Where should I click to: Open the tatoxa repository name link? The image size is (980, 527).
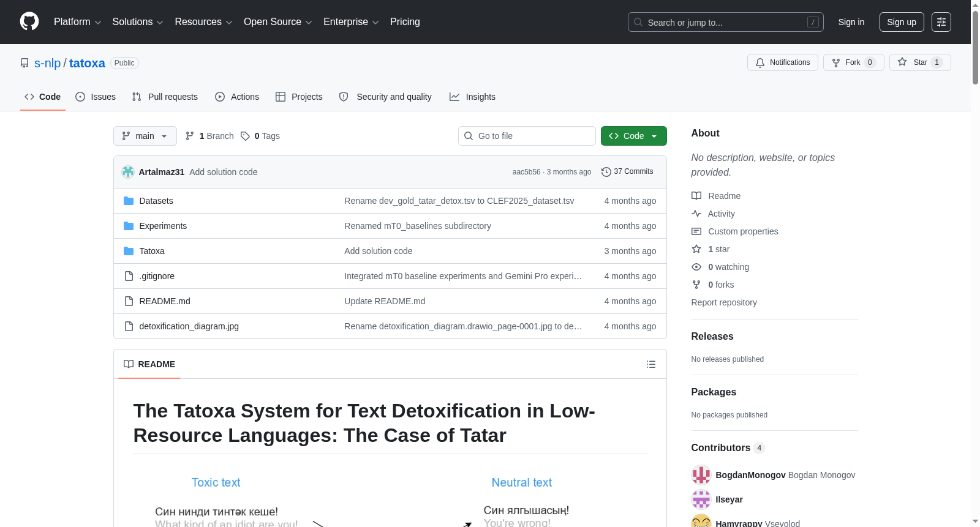point(87,63)
